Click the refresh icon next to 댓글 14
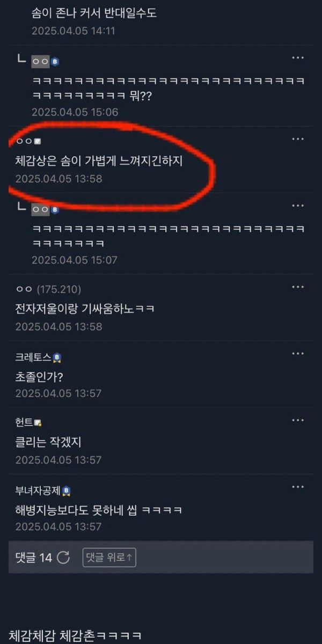Viewport: 322px width, 644px height. 63,558
